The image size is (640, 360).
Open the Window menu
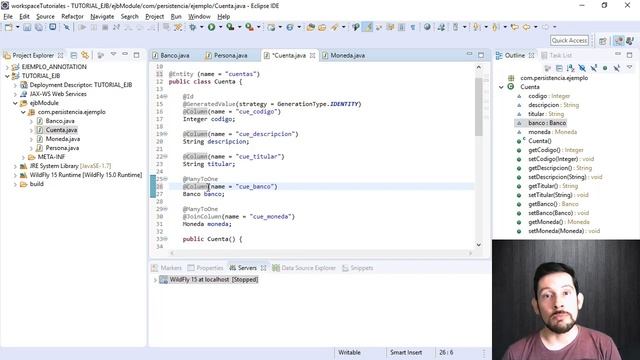199,17
